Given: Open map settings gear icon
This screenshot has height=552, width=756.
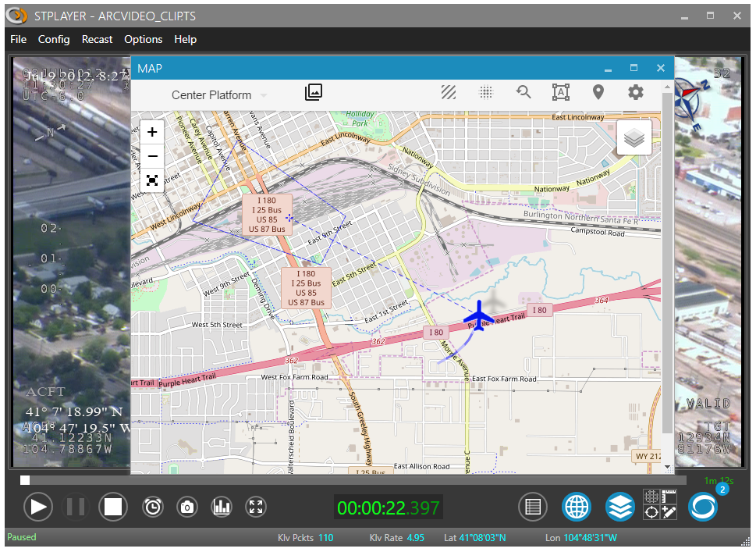Looking at the screenshot, I should click(x=636, y=93).
